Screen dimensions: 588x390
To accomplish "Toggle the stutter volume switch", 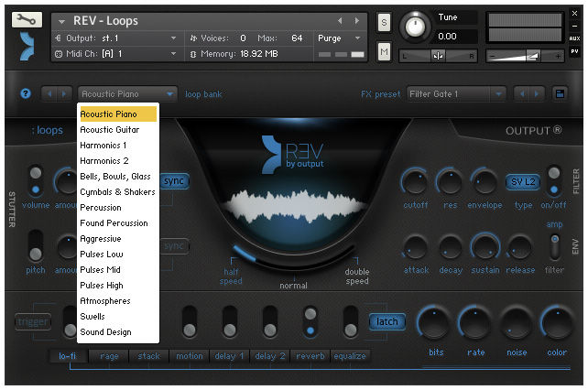I will 36,181.
